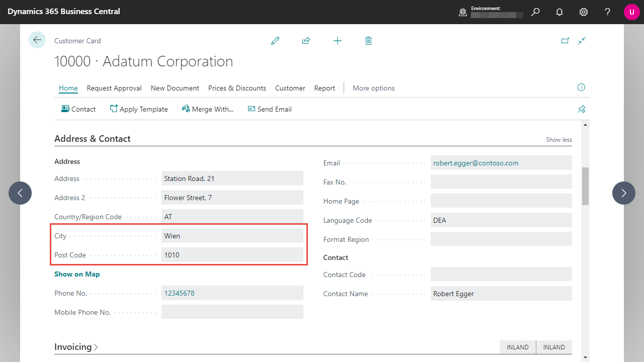This screenshot has width=644, height=362.
Task: Click the Fax No. field
Action: 501,182
